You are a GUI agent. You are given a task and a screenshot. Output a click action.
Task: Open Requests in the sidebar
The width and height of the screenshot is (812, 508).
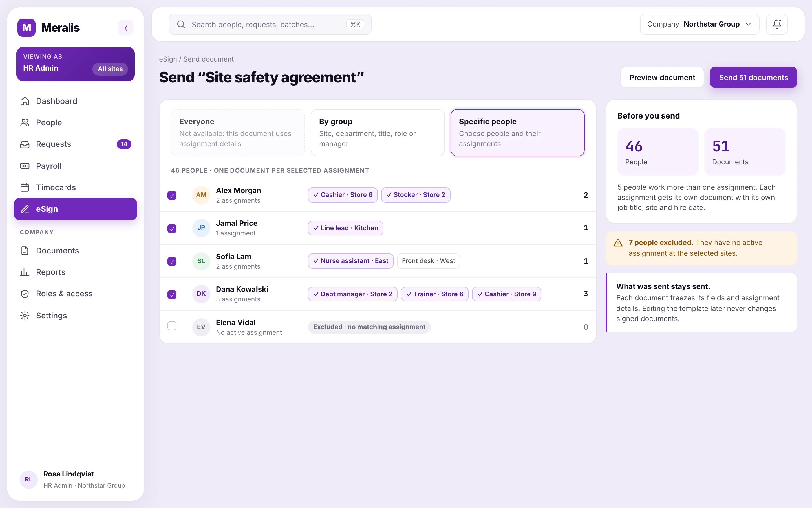tap(76, 144)
